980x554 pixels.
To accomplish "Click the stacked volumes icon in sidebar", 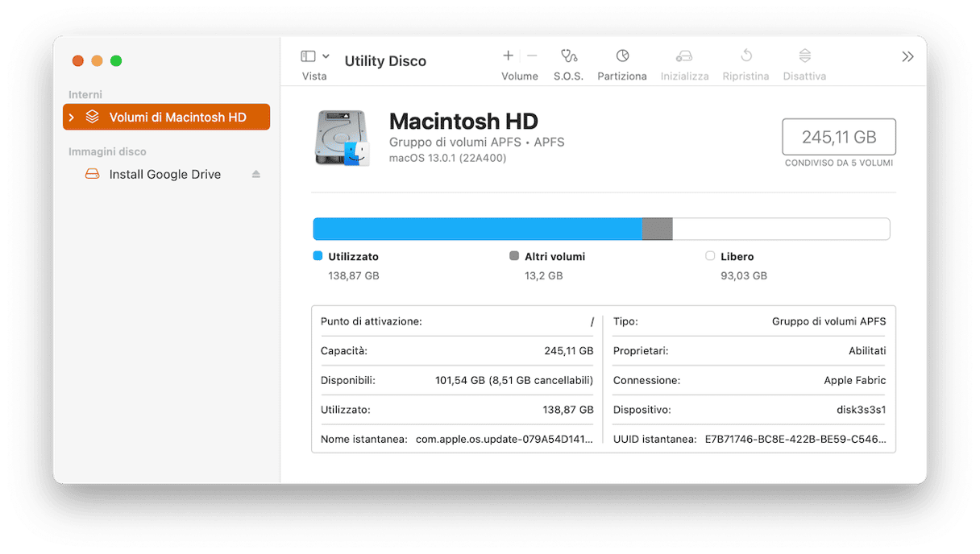I will (93, 117).
